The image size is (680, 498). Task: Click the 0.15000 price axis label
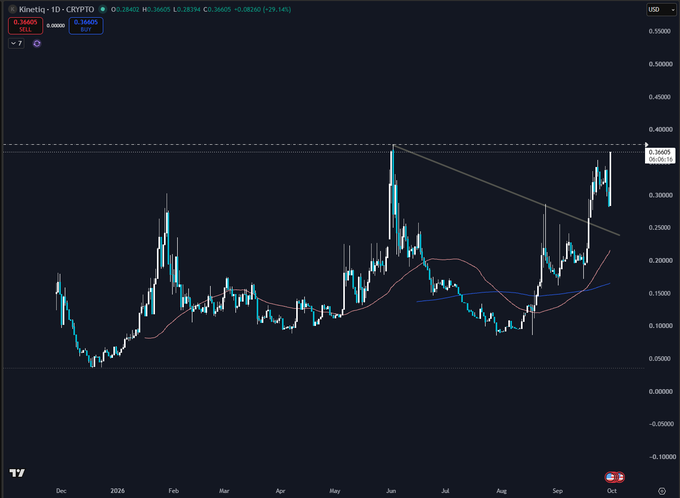click(x=660, y=293)
